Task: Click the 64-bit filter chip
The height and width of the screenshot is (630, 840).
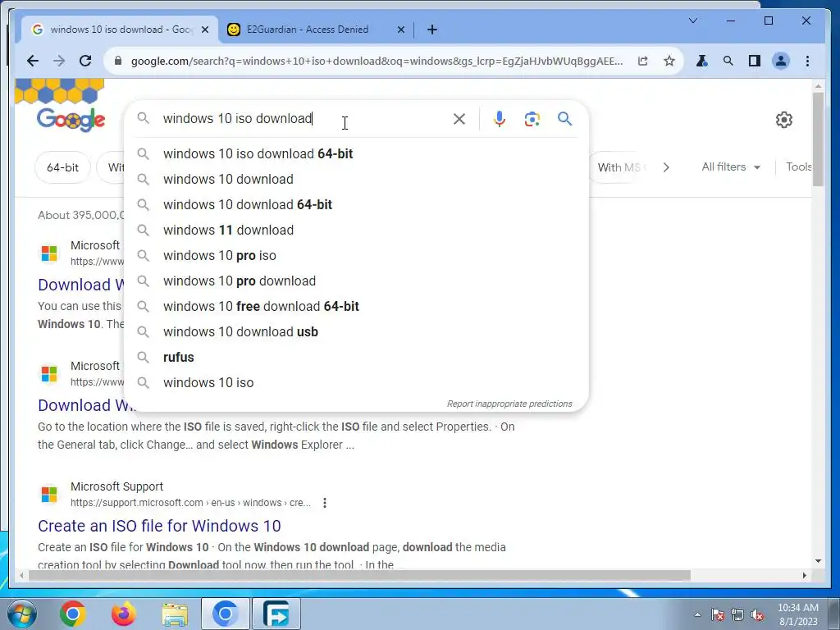Action: click(62, 167)
